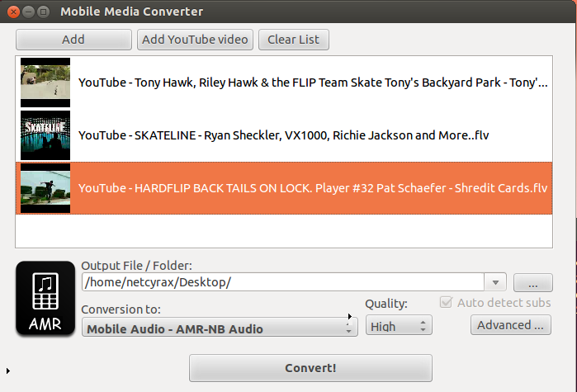Click the HARDFLIP video thumbnail
The image size is (577, 392).
(x=45, y=187)
